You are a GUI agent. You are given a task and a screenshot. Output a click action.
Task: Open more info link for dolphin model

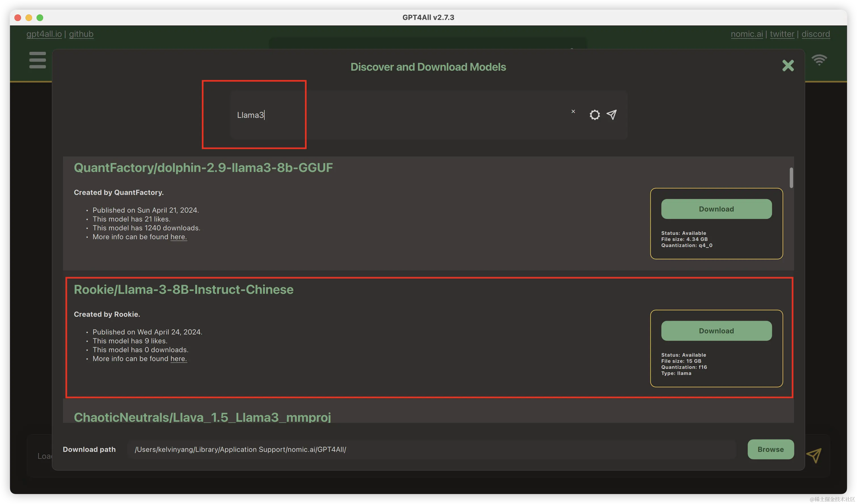point(179,237)
